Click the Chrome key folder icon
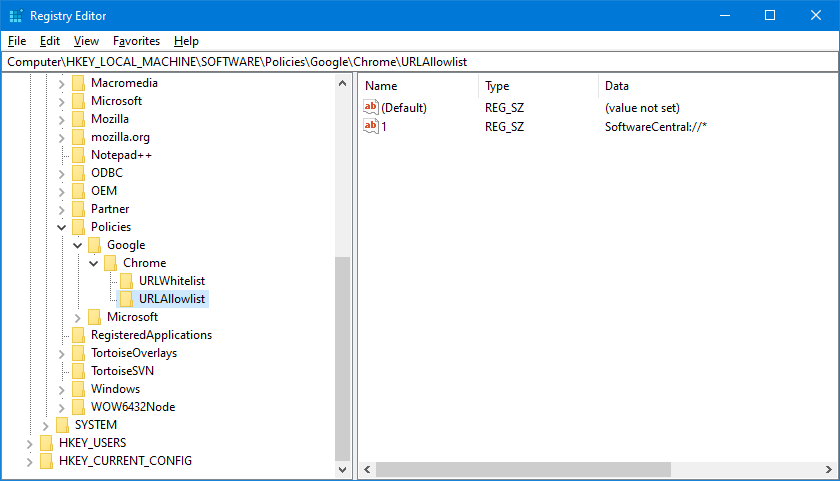Screen dimensions: 840x481 (x=110, y=263)
